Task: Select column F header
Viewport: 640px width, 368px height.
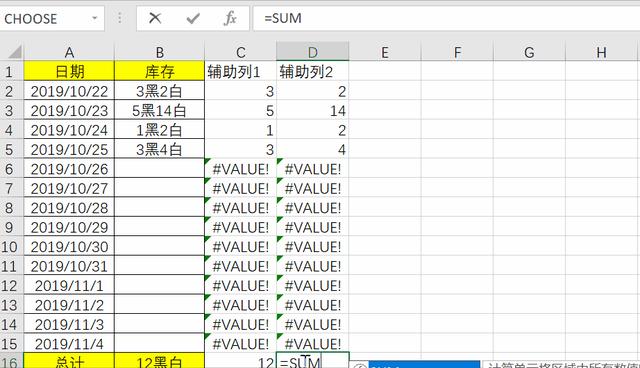Action: (457, 52)
